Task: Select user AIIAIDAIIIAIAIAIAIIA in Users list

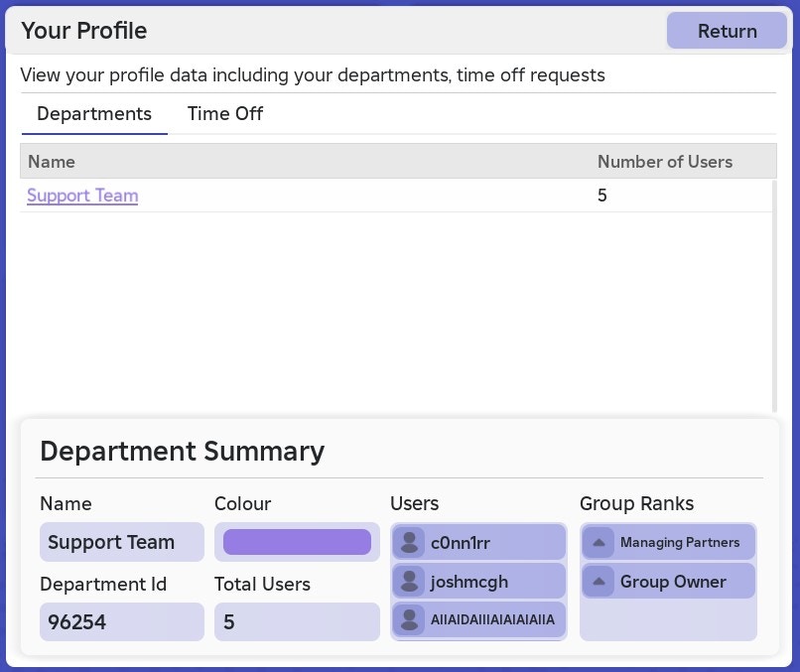Action: 478,620
